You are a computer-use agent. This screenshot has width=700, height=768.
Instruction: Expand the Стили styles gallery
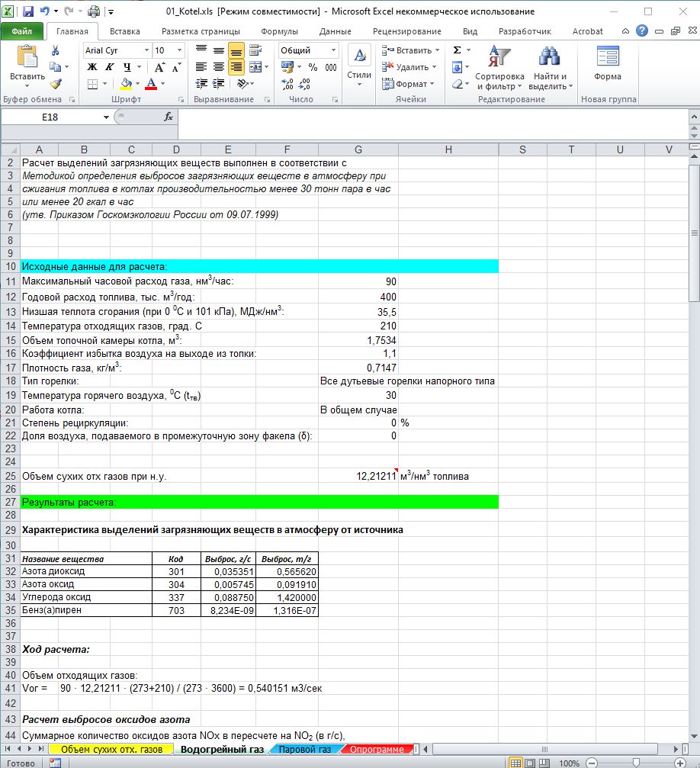(359, 66)
